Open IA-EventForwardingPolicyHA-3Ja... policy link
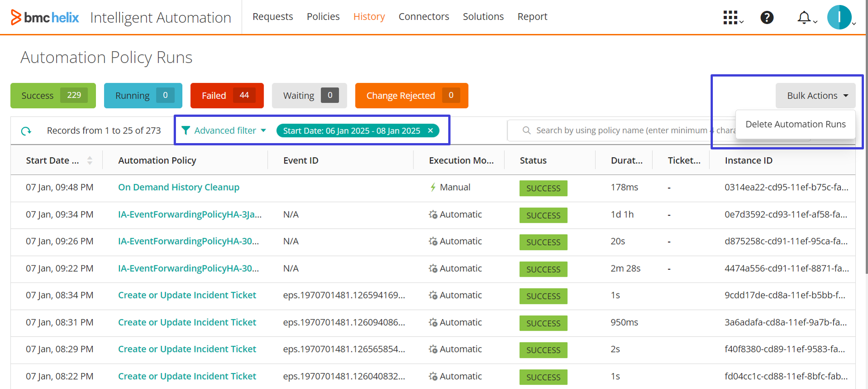868x389 pixels. point(190,215)
